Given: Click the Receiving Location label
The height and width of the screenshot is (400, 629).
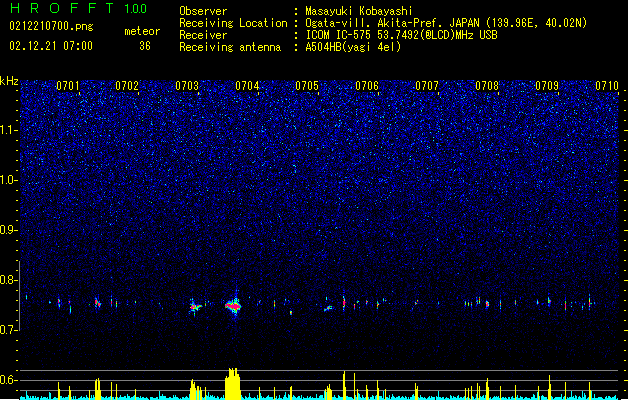Looking at the screenshot, I should tap(233, 23).
